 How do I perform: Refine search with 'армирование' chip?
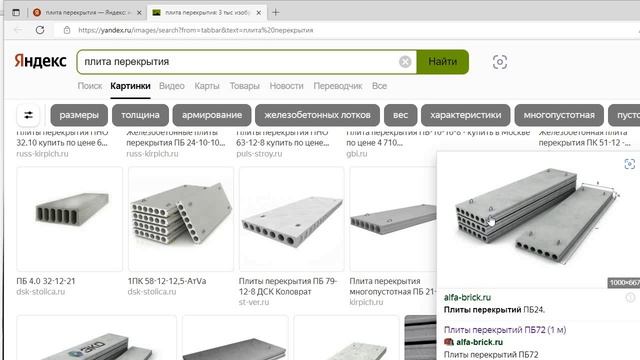pos(212,115)
